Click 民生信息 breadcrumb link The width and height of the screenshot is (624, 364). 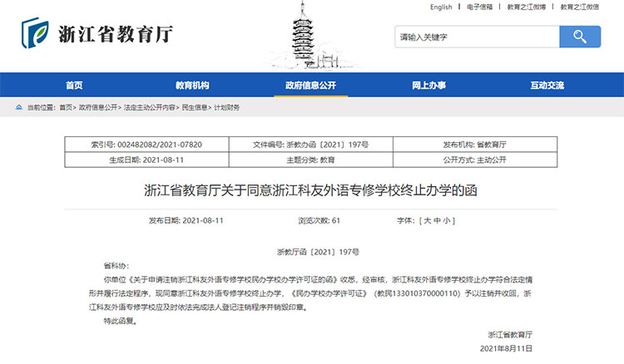tap(195, 107)
